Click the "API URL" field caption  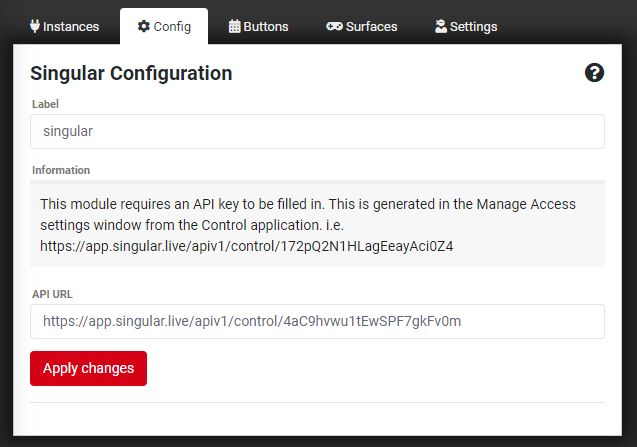[52, 293]
